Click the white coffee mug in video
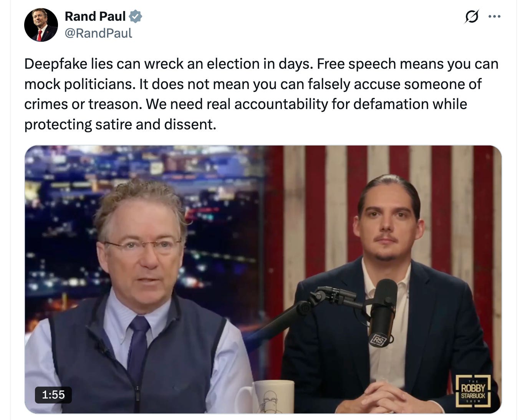The height and width of the screenshot is (420, 520). click(x=265, y=396)
